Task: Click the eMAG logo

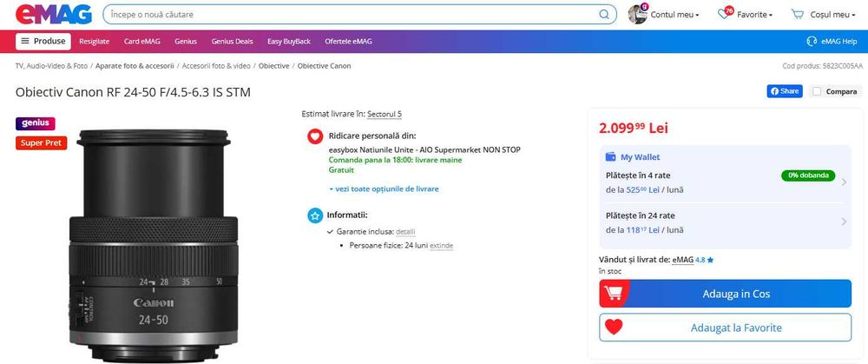Action: tap(54, 15)
